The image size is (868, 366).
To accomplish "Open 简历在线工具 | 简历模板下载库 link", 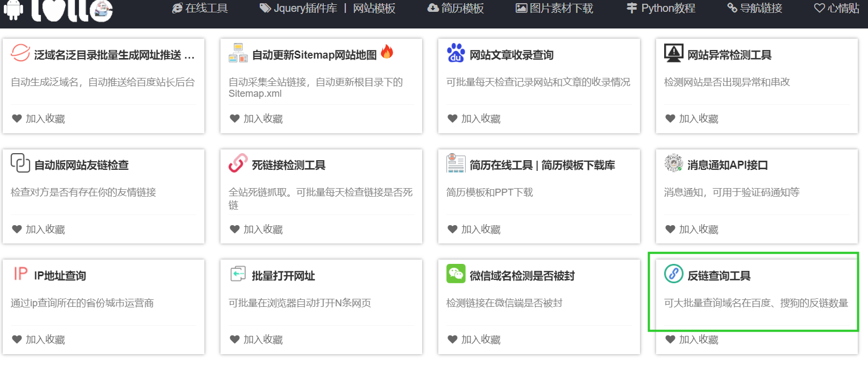I will point(542,166).
